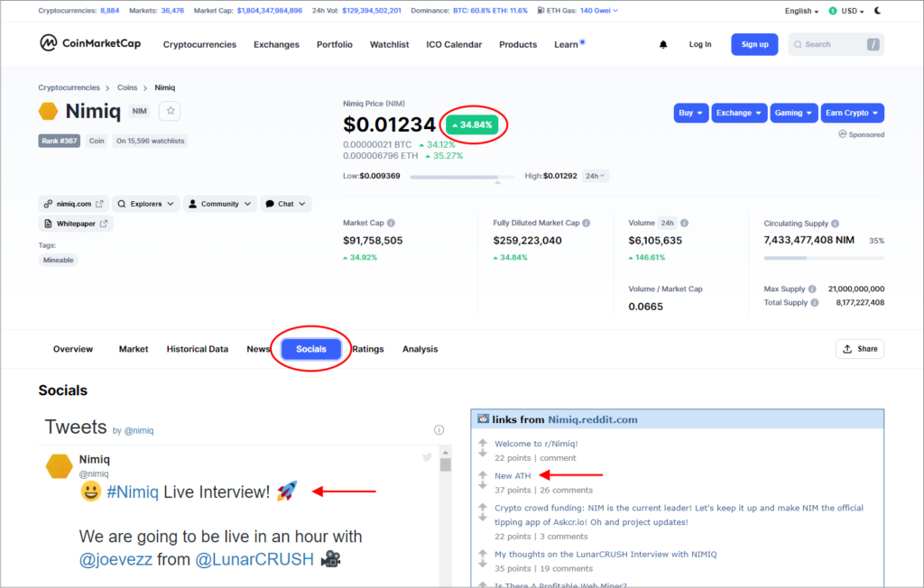Click Twitter bird icon in tweet

[427, 457]
